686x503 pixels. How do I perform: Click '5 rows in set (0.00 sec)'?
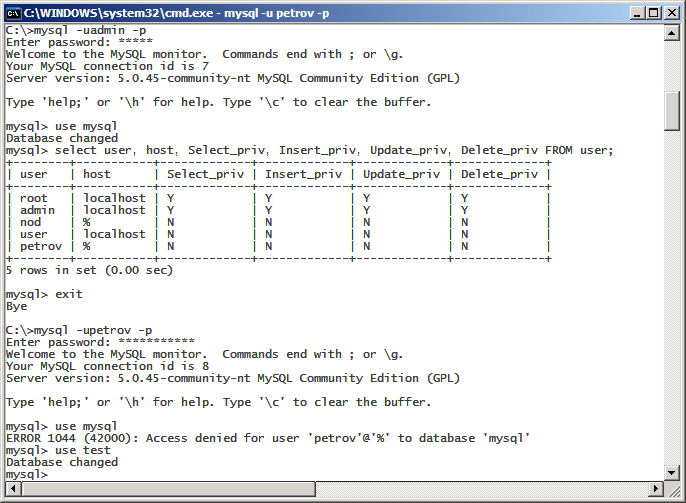(x=89, y=270)
